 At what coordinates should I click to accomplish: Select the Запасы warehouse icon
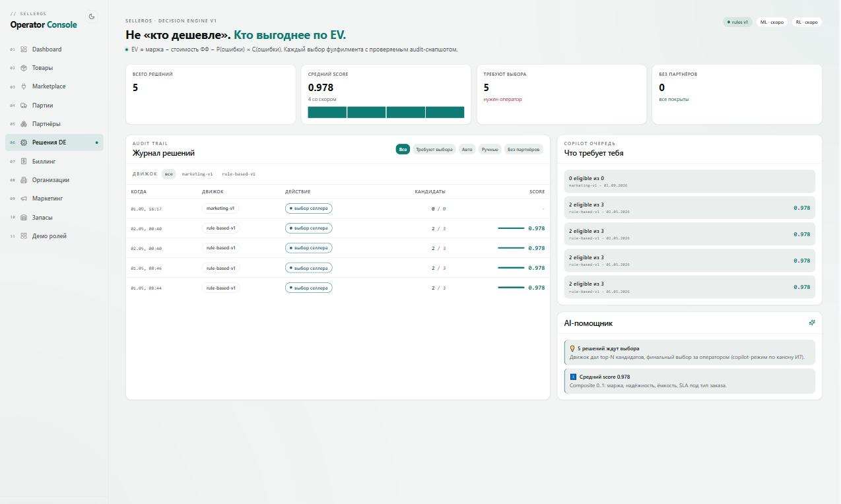(24, 217)
